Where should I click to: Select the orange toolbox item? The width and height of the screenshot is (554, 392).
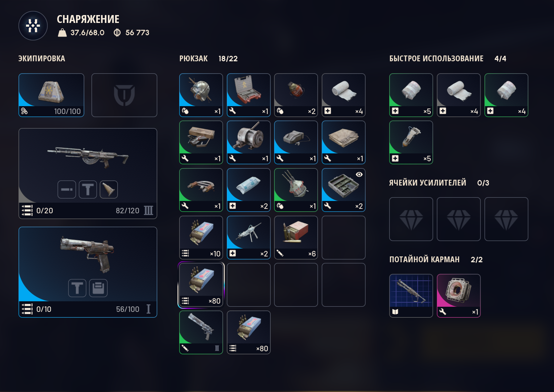click(249, 95)
